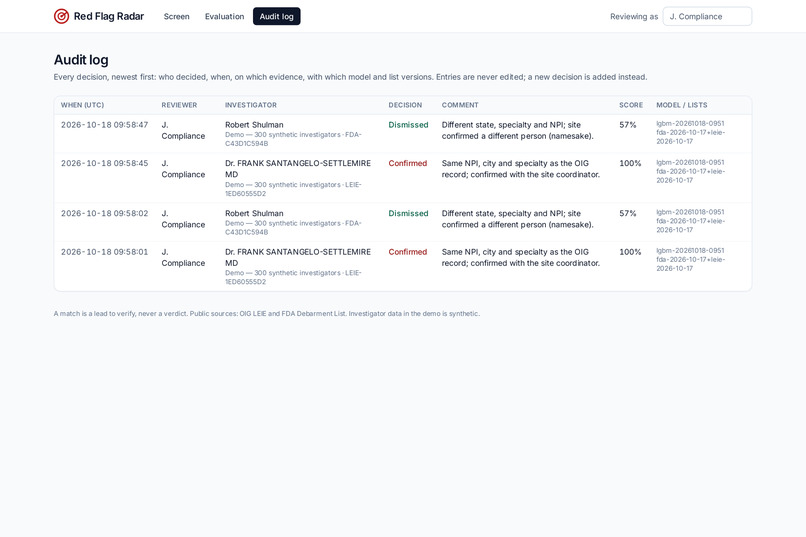
Task: Focus the Reviewing as J. Compliance field
Action: pyautogui.click(x=707, y=16)
